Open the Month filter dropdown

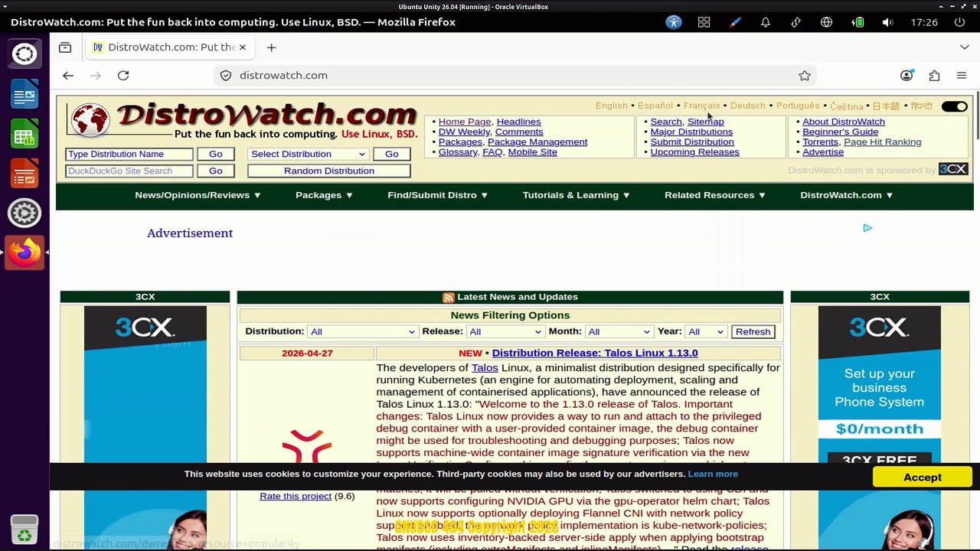click(619, 331)
